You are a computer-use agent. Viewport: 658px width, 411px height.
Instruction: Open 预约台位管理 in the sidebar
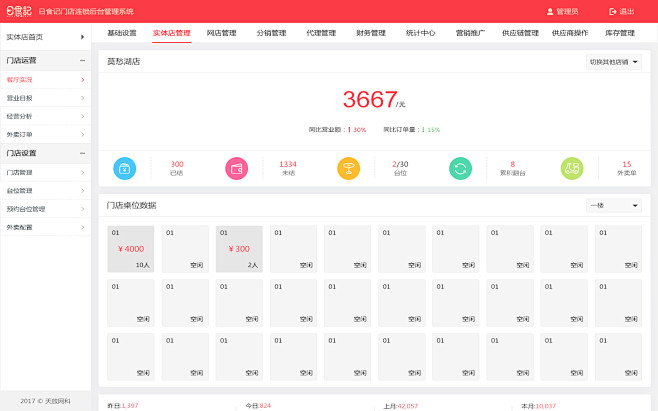coord(45,209)
